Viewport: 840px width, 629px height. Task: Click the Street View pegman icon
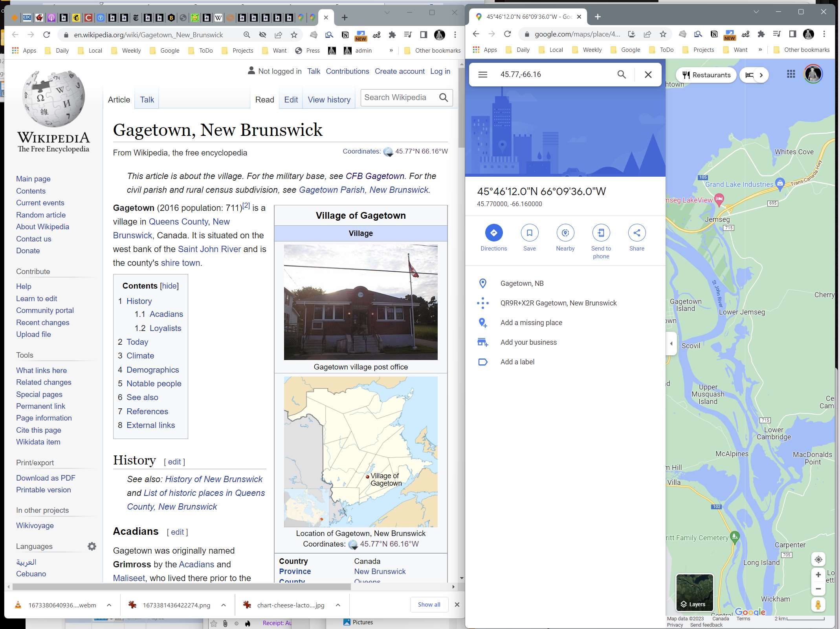click(818, 605)
